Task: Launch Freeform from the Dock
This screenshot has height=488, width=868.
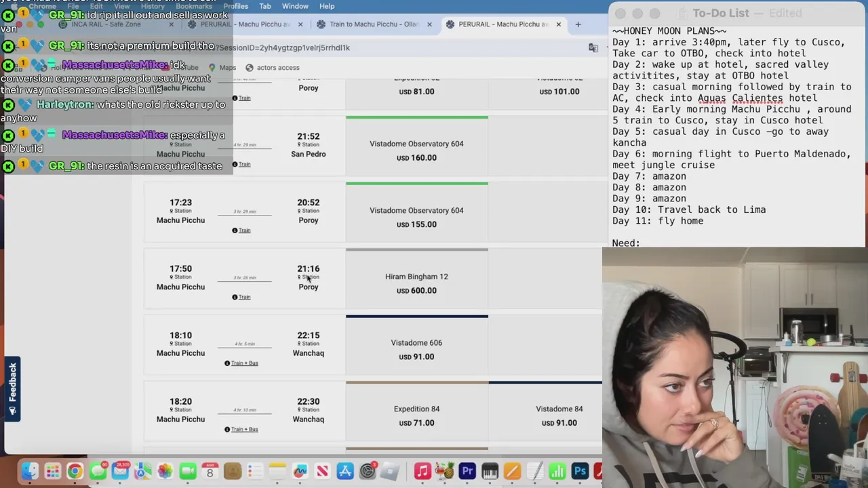Action: [300, 471]
